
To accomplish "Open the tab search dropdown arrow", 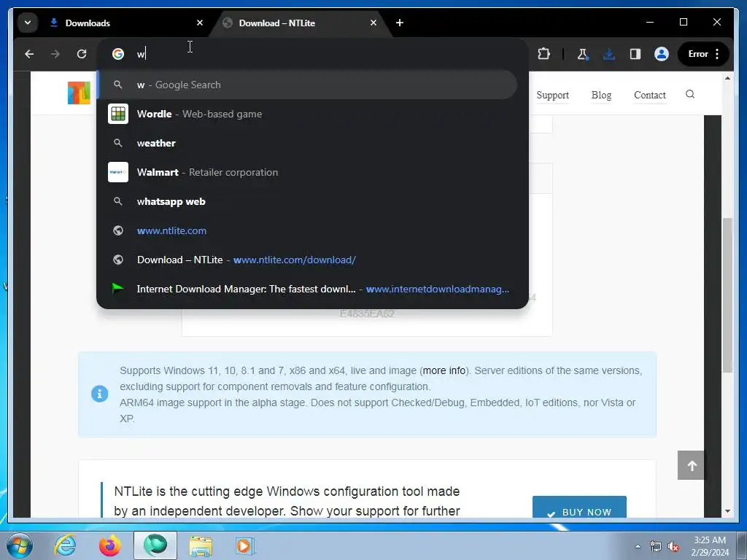I will click(x=28, y=23).
